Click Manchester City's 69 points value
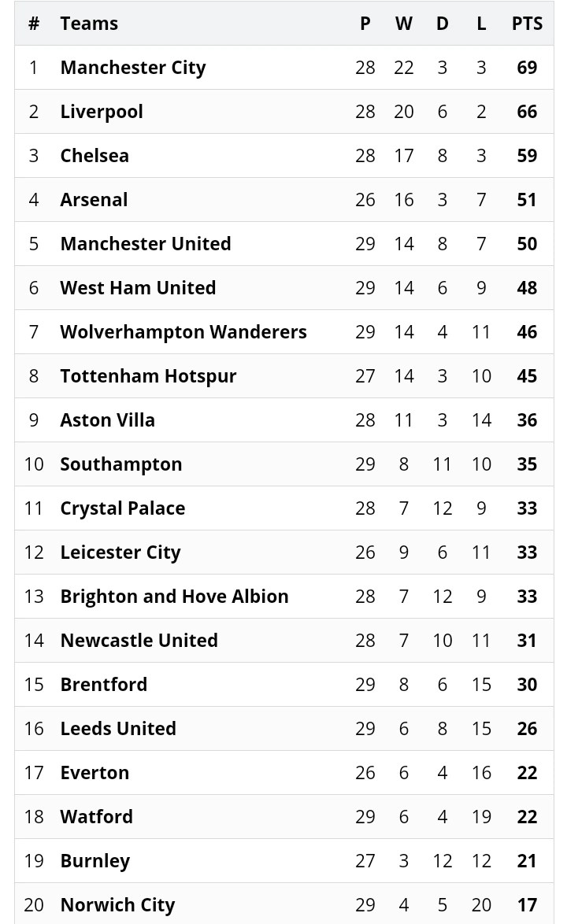567x924 pixels. coord(527,68)
